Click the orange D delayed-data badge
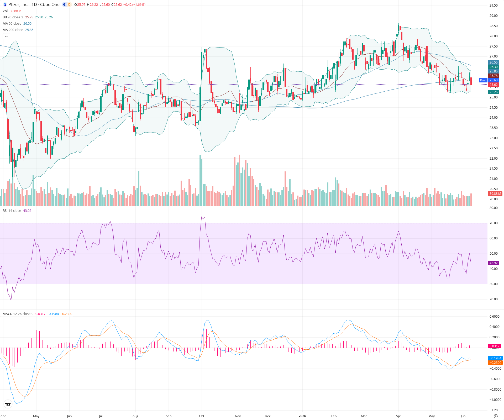 tap(69, 4)
